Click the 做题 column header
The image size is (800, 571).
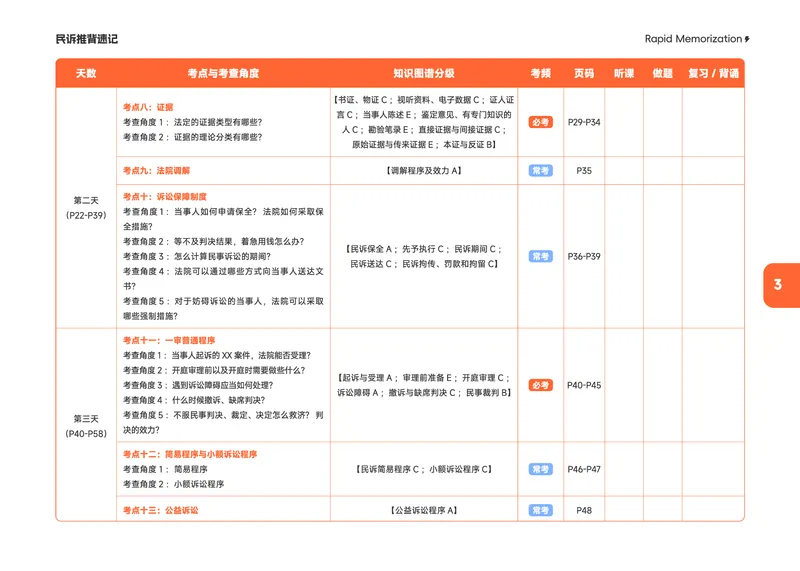tap(662, 73)
